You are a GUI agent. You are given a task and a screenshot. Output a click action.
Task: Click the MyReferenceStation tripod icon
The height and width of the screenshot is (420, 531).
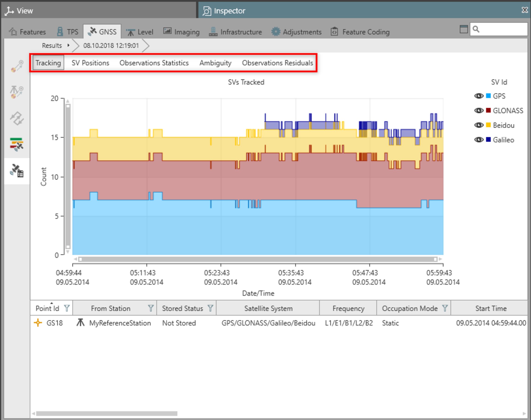[80, 322]
